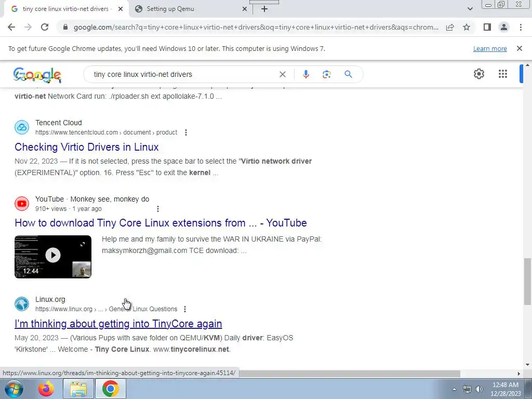Click the Share this page icon
Screen dimensions: 532x399
point(450,27)
